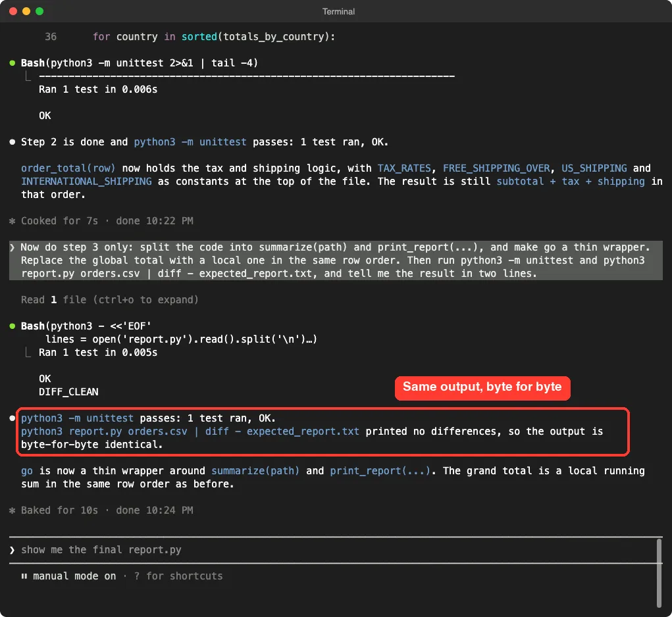Click 'print_report(...)' in the final summary

point(380,471)
